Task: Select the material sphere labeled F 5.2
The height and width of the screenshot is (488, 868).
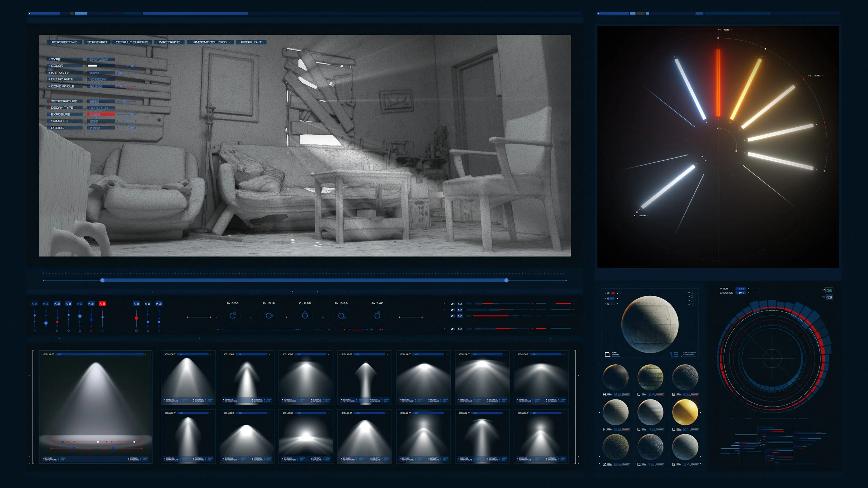Action: coord(616,412)
